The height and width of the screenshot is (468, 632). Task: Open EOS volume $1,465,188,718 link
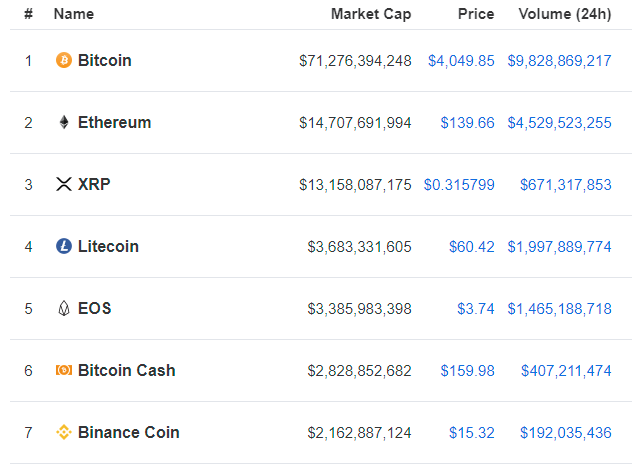click(559, 309)
